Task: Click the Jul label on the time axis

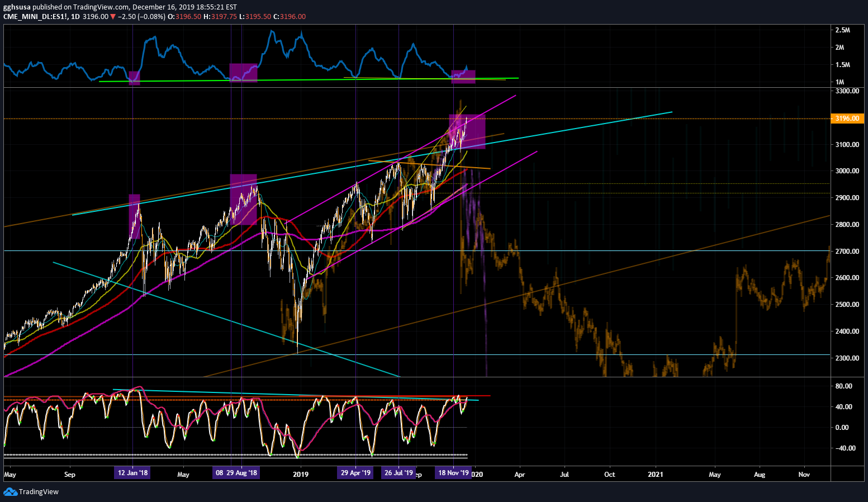Action: point(565,475)
